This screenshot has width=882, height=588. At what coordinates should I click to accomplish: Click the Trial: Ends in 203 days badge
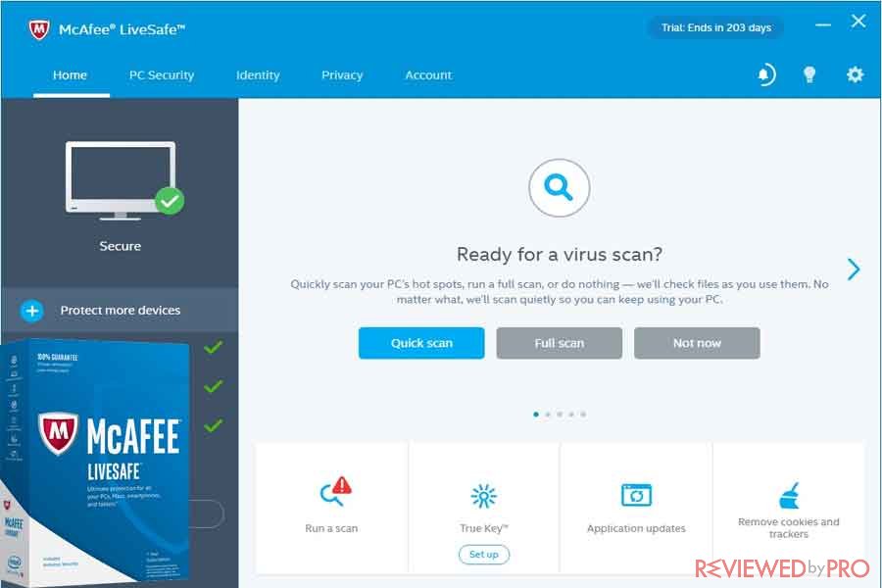coord(716,27)
